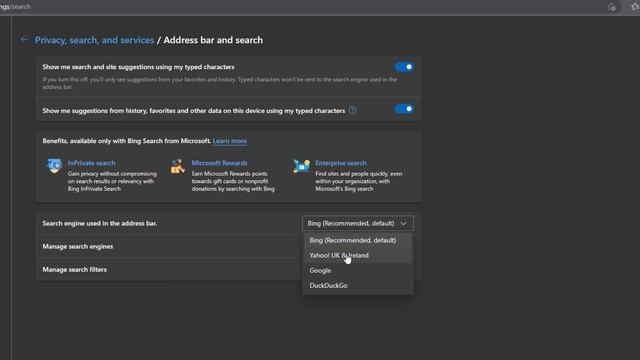Click the InPrivate search icon
The width and height of the screenshot is (640, 360).
click(x=54, y=166)
